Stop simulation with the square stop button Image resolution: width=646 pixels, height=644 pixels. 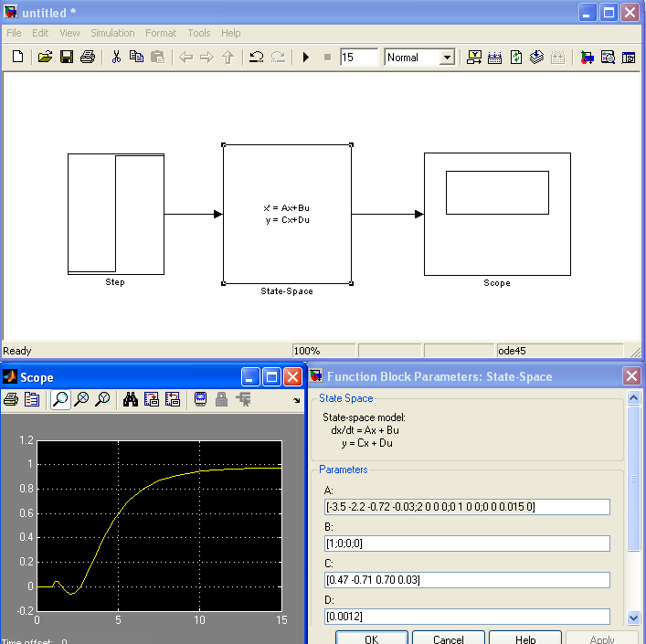[x=327, y=58]
